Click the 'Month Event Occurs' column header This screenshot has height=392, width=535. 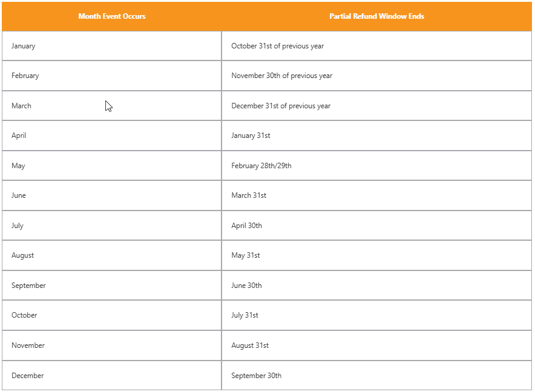tap(111, 16)
